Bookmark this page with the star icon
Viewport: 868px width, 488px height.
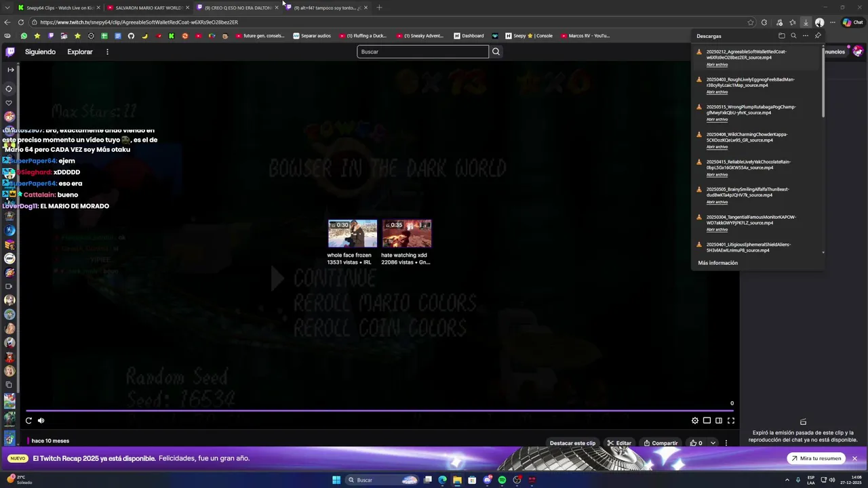[x=751, y=22]
